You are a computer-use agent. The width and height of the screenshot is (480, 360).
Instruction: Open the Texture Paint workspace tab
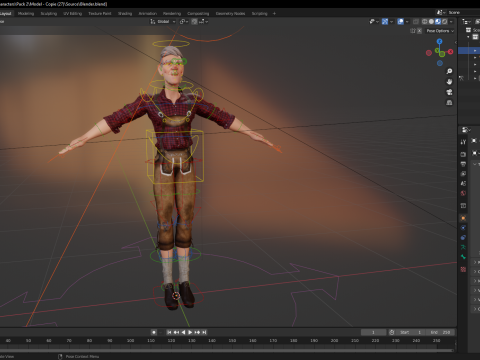click(x=100, y=14)
